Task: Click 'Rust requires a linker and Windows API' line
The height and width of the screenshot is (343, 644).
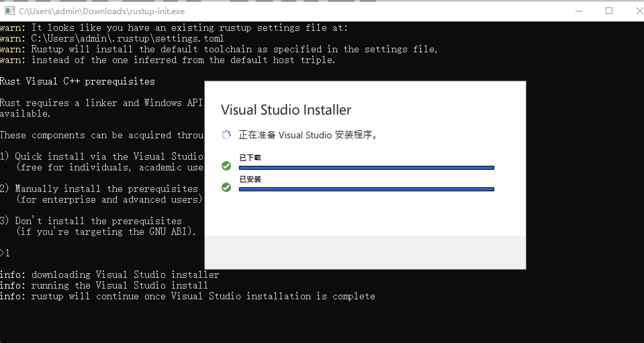Action: [x=101, y=103]
